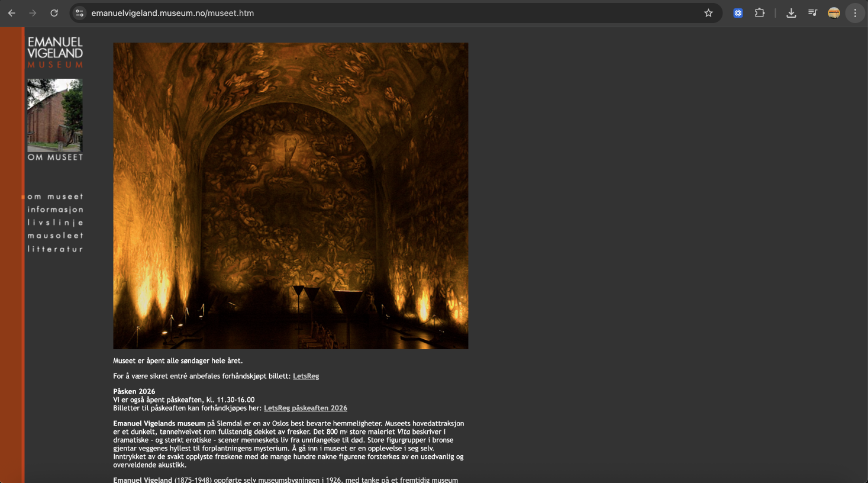Click the 'kl. 11.30-16.00' opening time text
The image size is (868, 483).
coord(230,400)
